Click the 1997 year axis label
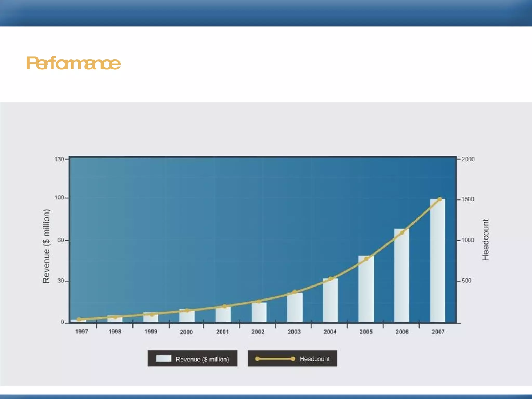 [82, 331]
